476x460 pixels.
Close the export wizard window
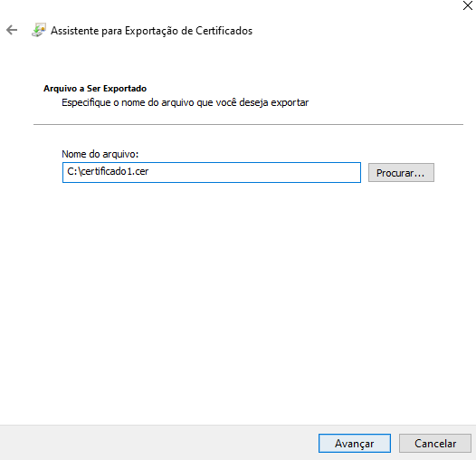pyautogui.click(x=468, y=5)
